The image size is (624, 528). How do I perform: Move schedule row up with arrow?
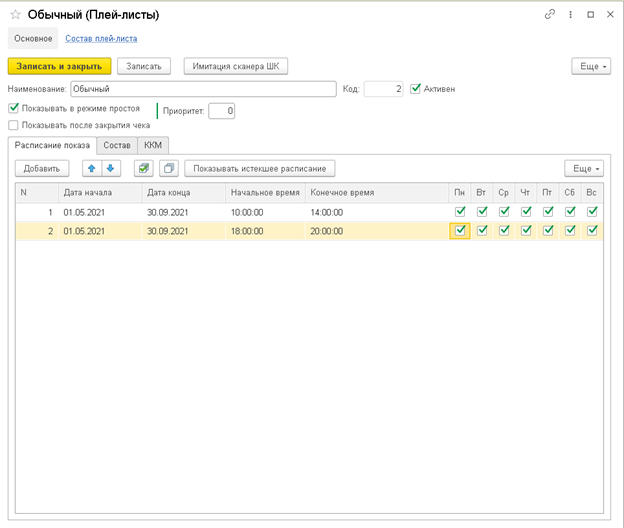coord(91,168)
